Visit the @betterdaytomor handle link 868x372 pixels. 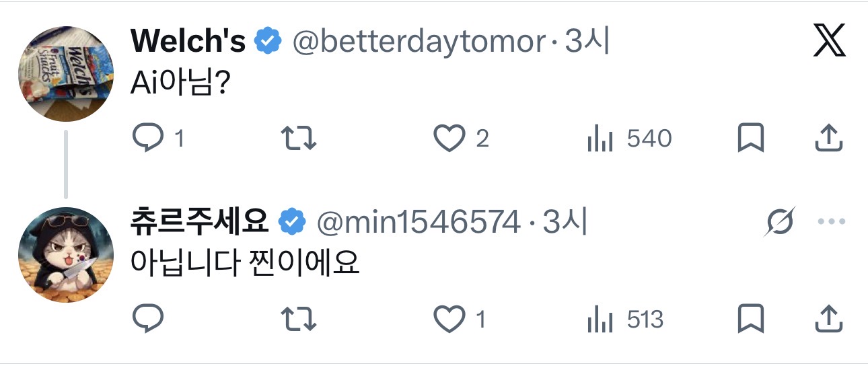coord(418,42)
